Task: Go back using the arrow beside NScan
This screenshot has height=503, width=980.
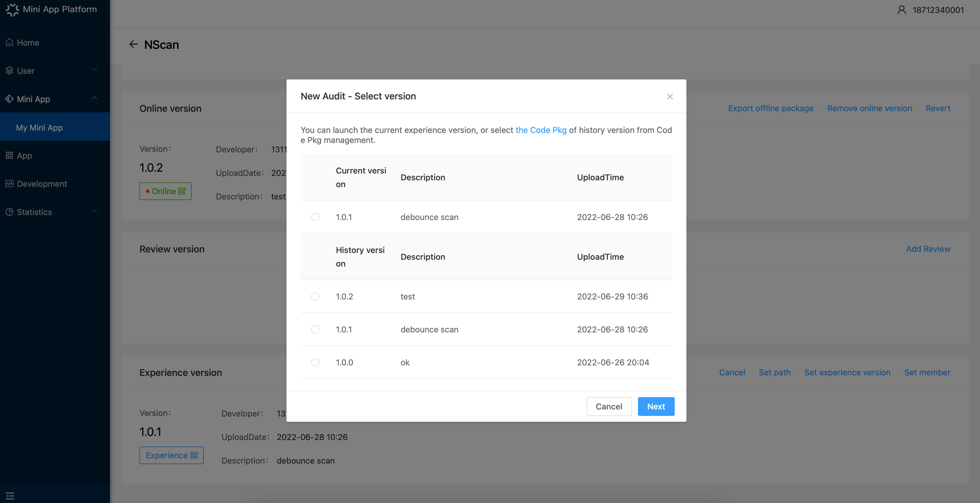Action: (133, 44)
